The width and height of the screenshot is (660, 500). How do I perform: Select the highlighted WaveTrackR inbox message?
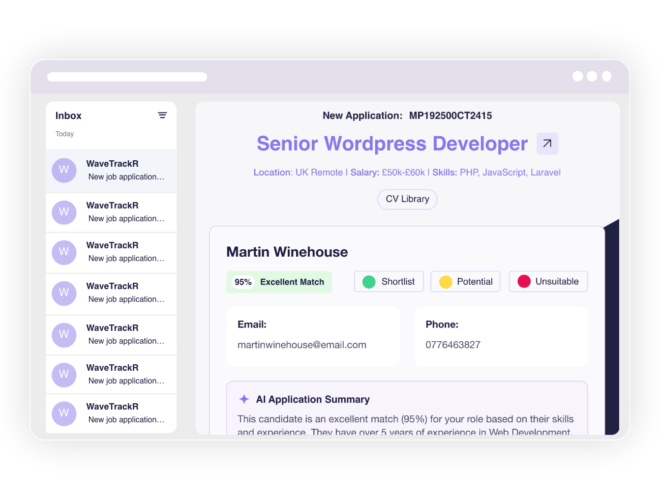pos(111,170)
